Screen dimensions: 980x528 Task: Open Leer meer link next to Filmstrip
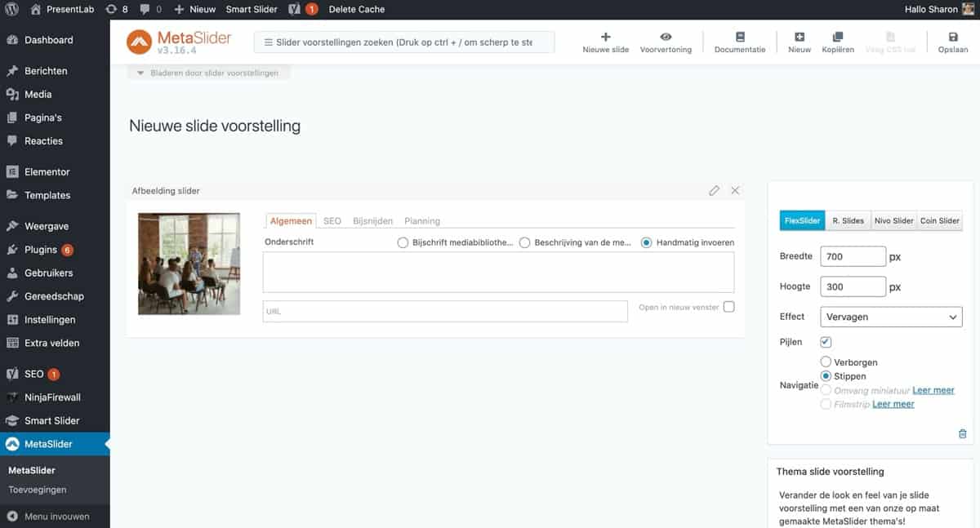pyautogui.click(x=893, y=404)
